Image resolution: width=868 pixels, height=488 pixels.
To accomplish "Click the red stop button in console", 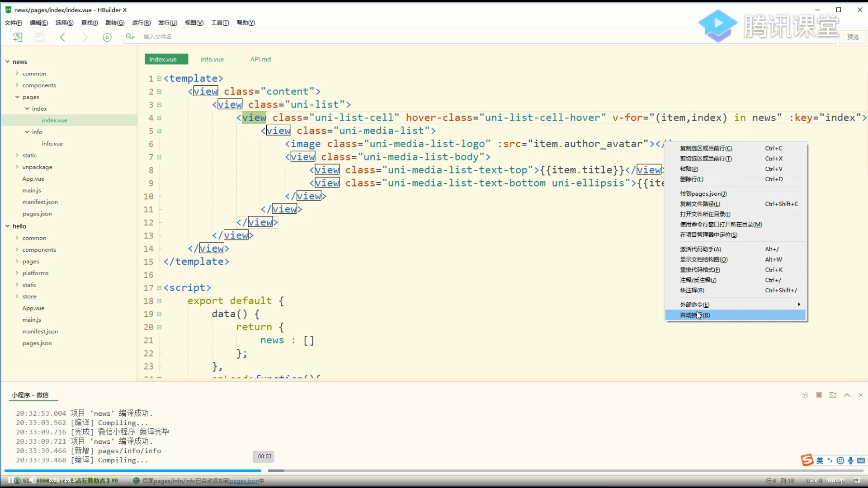I will [x=819, y=395].
